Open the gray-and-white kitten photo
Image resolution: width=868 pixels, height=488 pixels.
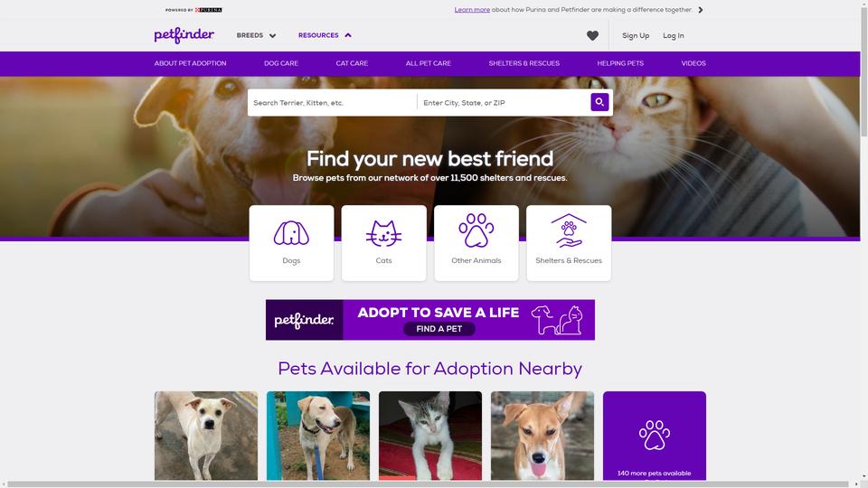click(430, 436)
